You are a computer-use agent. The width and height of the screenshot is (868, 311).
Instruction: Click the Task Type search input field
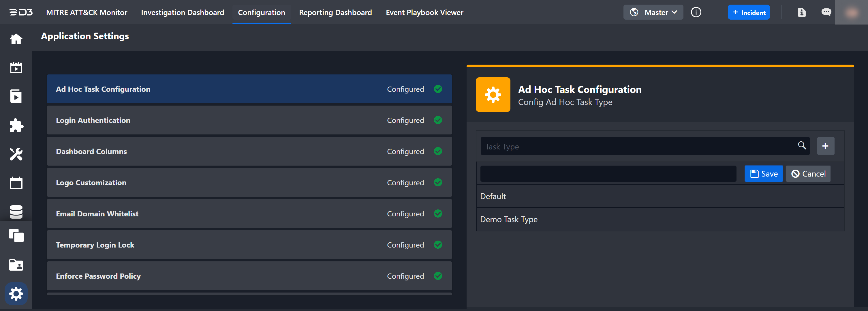pyautogui.click(x=637, y=146)
